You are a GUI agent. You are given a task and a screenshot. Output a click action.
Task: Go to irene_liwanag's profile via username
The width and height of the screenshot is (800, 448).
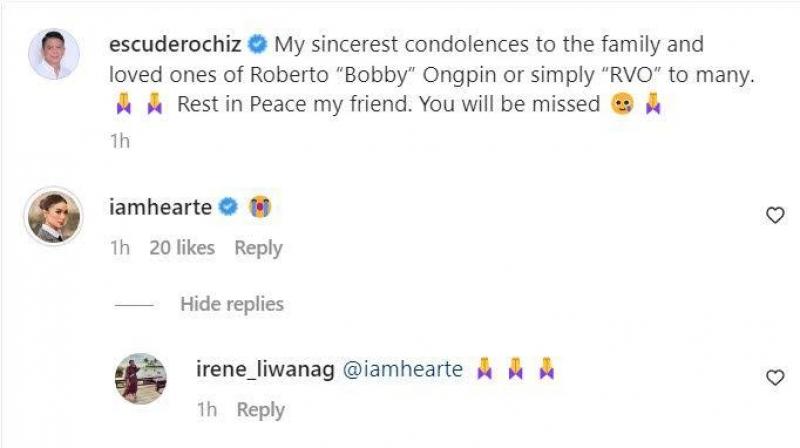pyautogui.click(x=265, y=369)
